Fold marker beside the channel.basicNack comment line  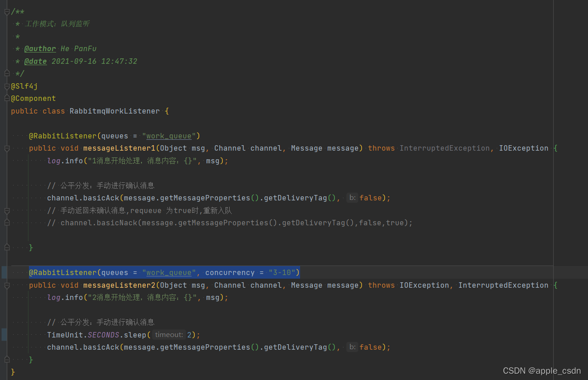pyautogui.click(x=7, y=222)
